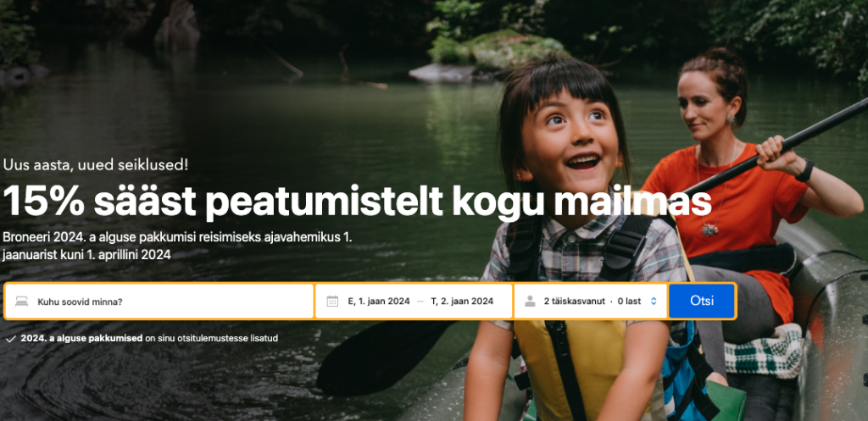Select the '0 last' children count
The image size is (868, 421).
[629, 302]
